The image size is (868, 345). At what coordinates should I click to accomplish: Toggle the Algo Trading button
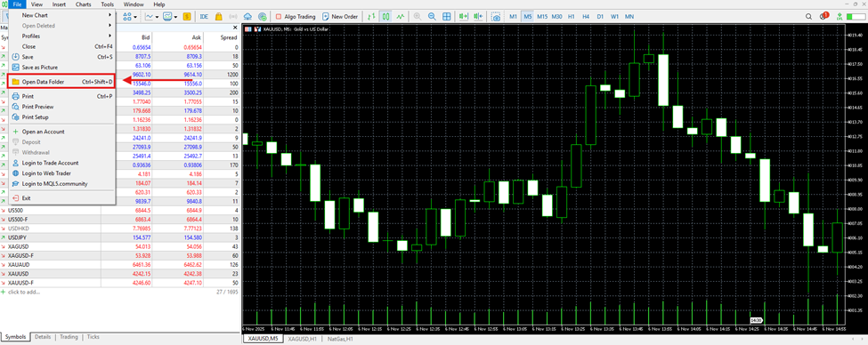(x=296, y=17)
